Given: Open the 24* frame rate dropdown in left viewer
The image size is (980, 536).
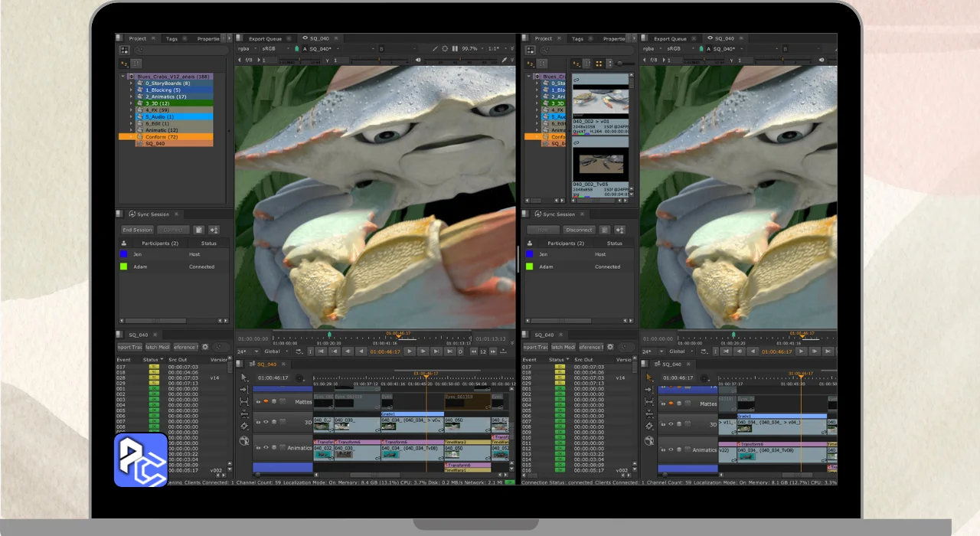Looking at the screenshot, I should [244, 351].
